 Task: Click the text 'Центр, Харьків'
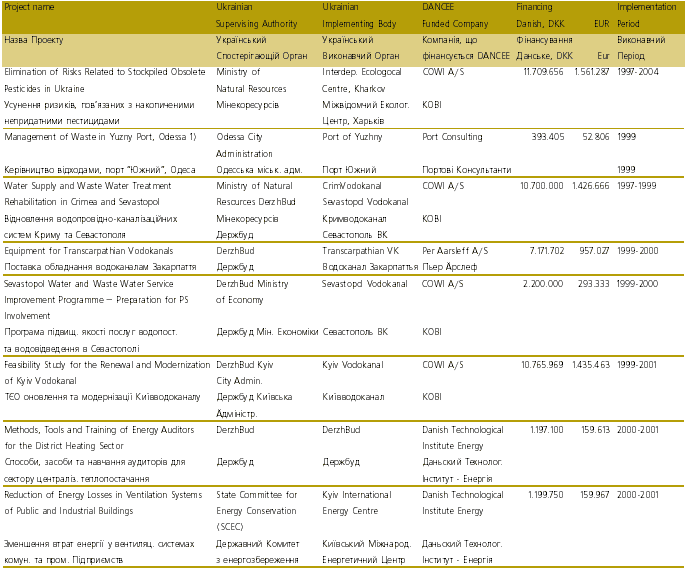[353, 121]
